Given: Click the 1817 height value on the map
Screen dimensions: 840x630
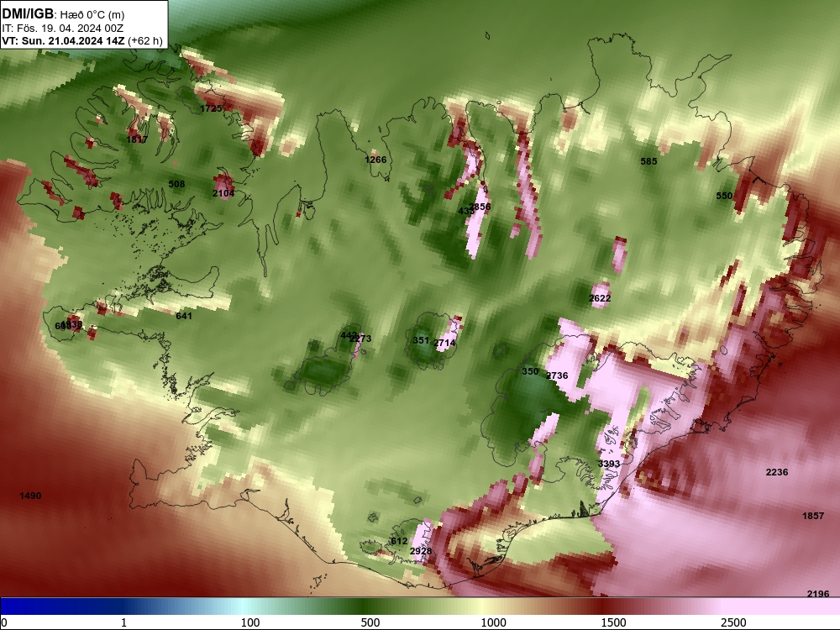Looking at the screenshot, I should [x=137, y=139].
